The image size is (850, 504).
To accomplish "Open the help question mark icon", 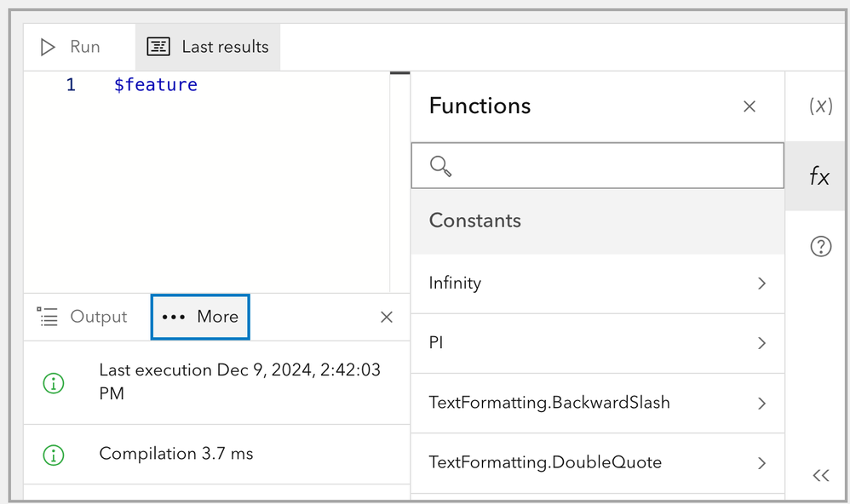I will point(820,247).
